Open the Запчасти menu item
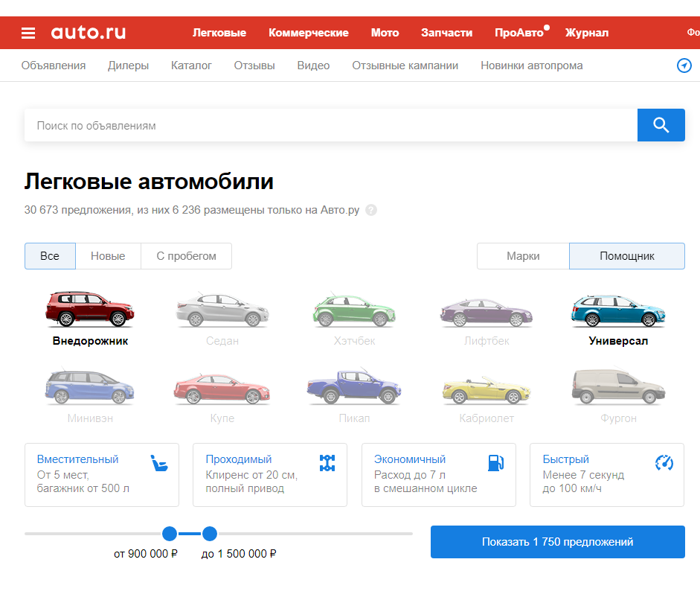The height and width of the screenshot is (600, 700). [x=446, y=32]
